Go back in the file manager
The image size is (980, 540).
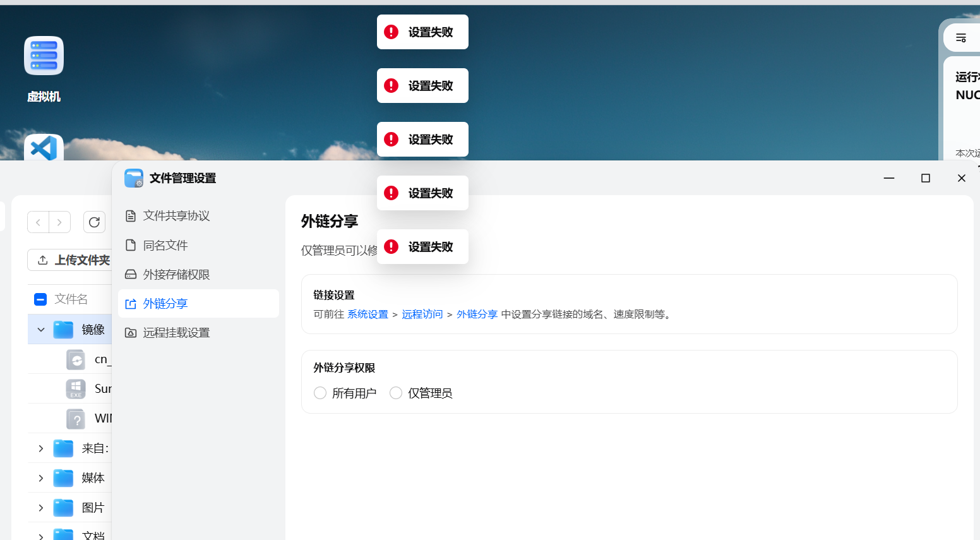[x=39, y=222]
